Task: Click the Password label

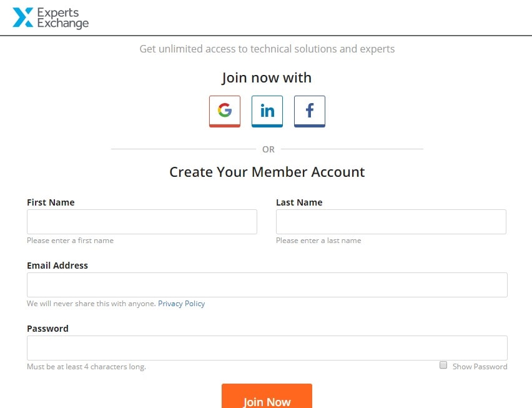Action: click(47, 329)
